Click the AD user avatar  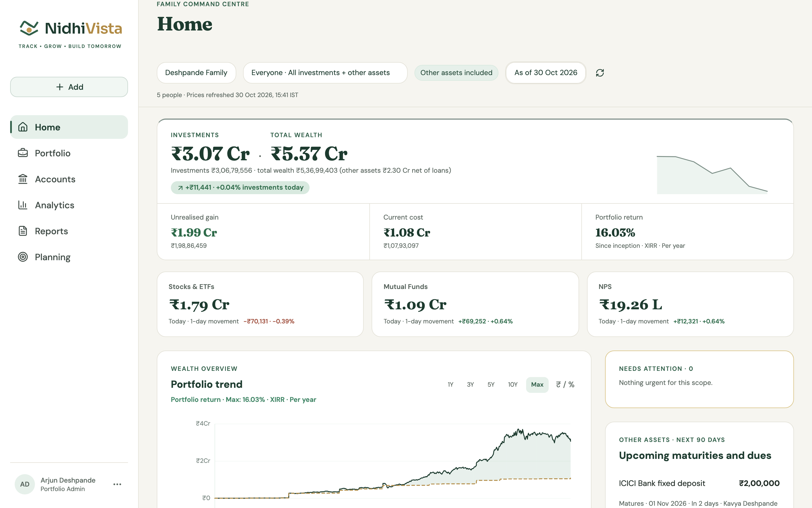[25, 484]
